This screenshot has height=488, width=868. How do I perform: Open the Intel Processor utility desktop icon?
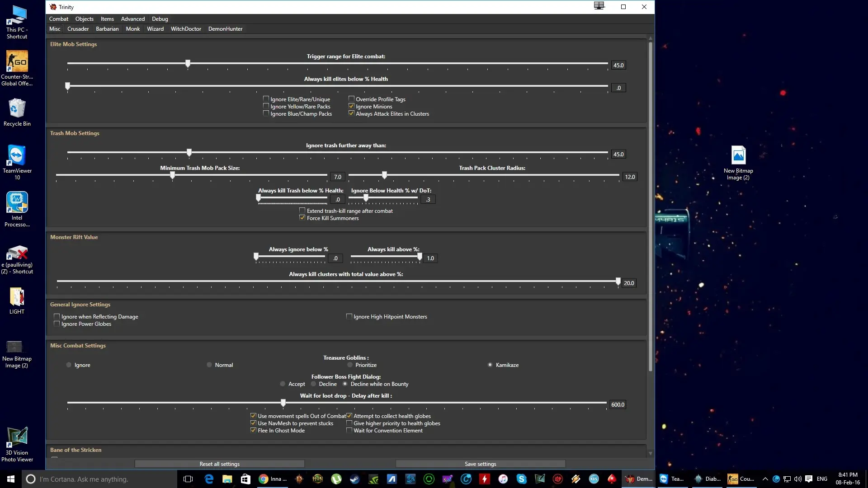pyautogui.click(x=17, y=209)
